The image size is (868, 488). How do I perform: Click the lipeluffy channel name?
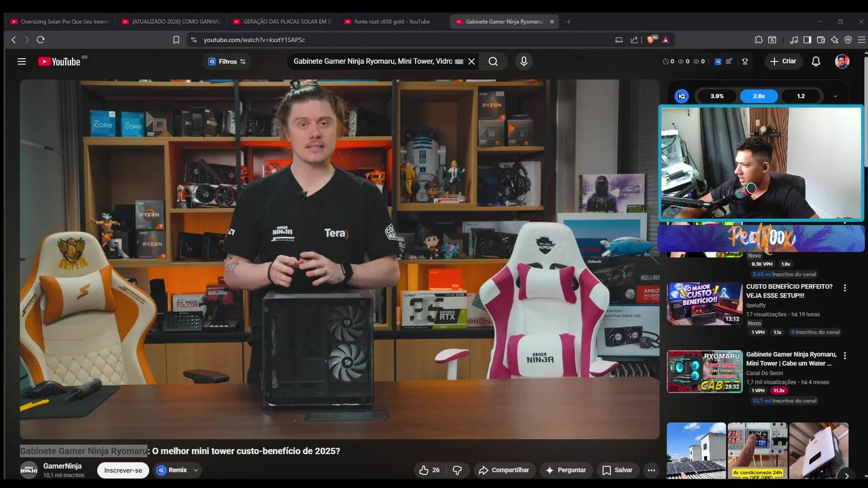(x=755, y=306)
